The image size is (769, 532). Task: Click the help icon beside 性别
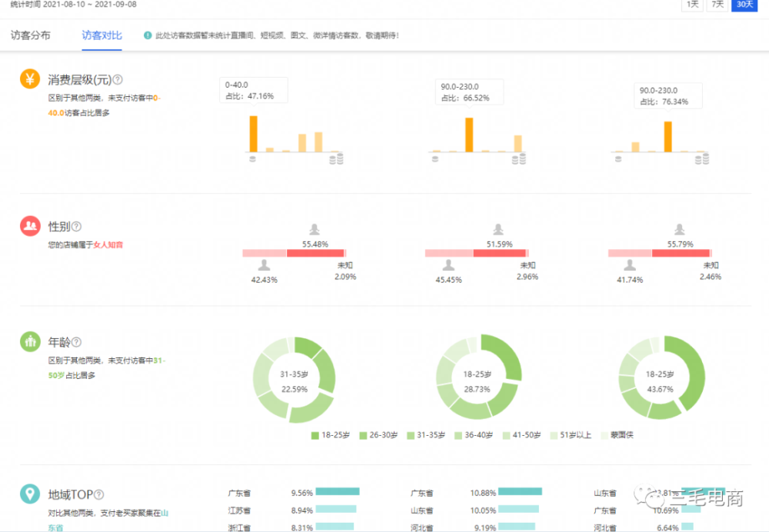pos(76,227)
